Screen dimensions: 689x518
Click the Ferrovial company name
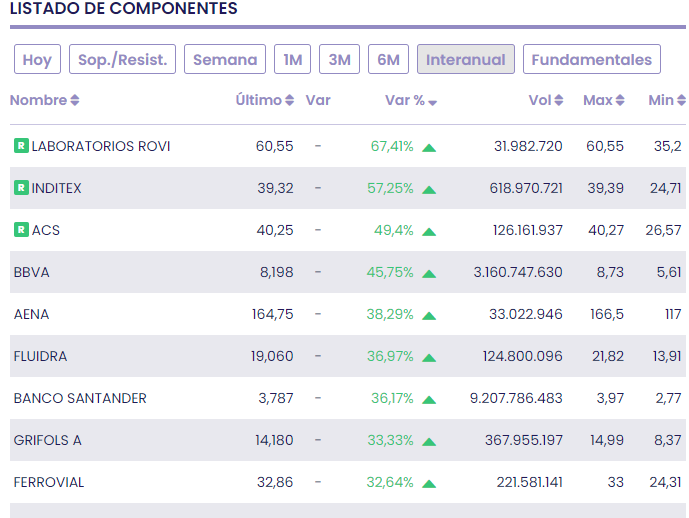click(x=49, y=482)
